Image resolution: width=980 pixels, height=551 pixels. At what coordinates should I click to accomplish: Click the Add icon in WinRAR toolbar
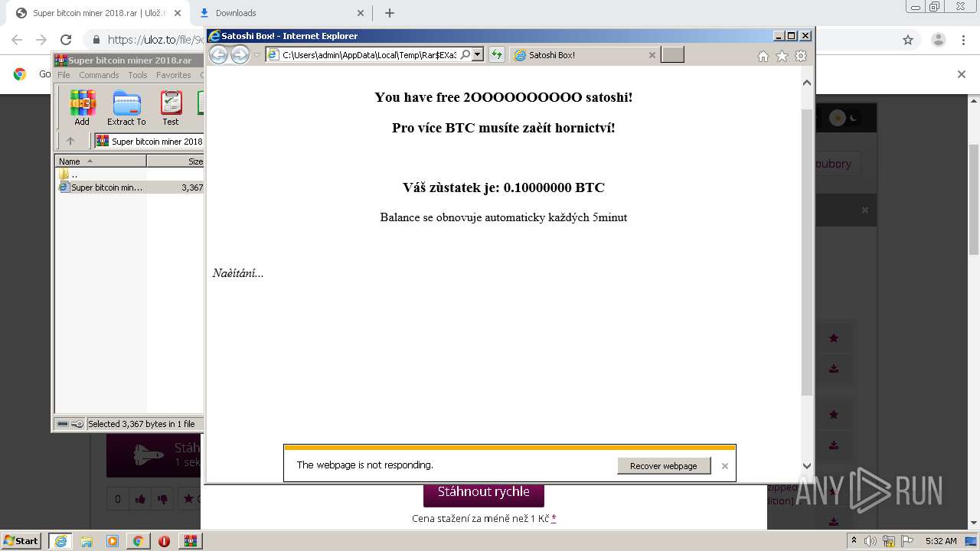pos(82,108)
